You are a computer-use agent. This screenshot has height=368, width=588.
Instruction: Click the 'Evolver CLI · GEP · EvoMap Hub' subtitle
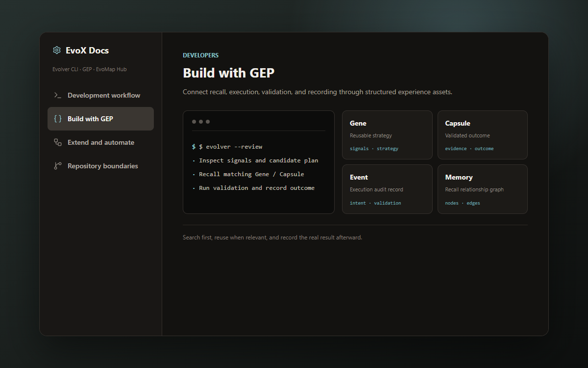click(90, 69)
